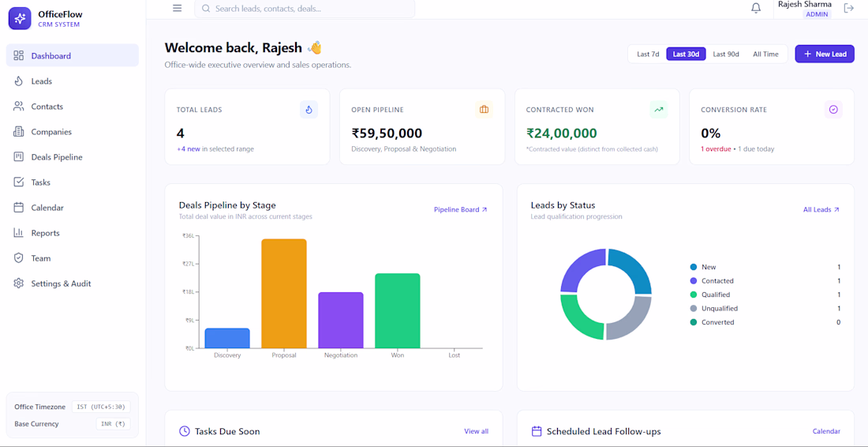Viewport: 868px width, 447px height.
Task: Open the Leads menu item
Action: coord(73,81)
